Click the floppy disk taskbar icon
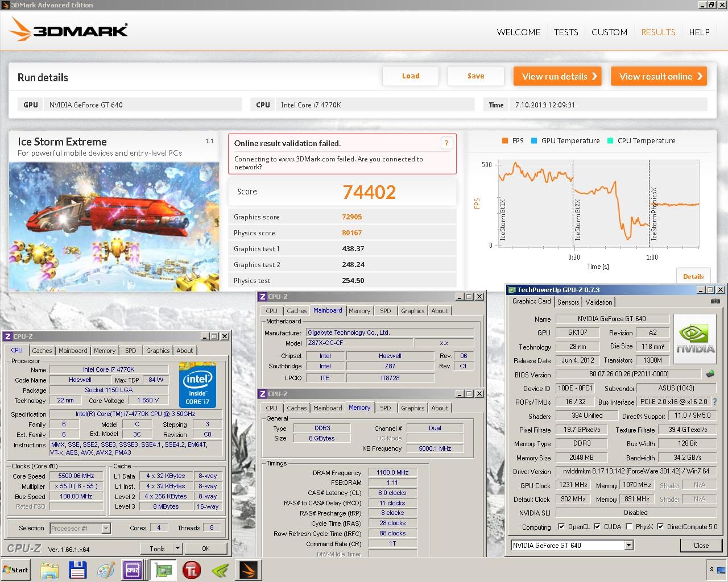 (77, 569)
